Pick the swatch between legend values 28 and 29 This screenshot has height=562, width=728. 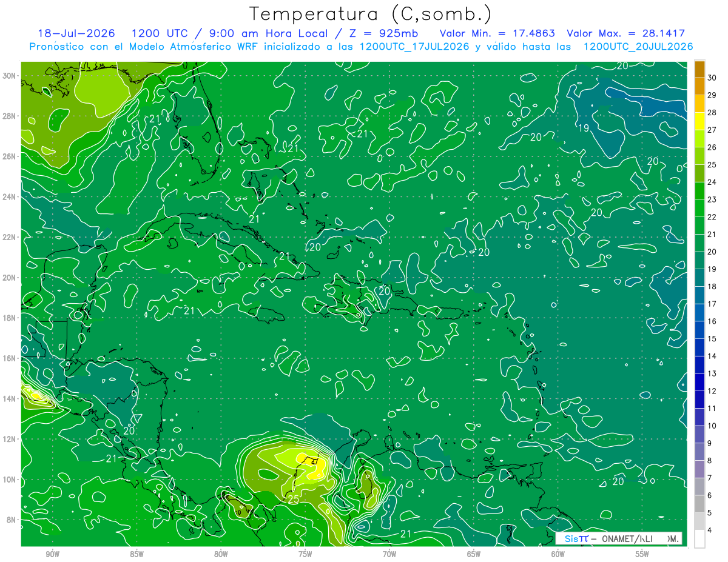[699, 103]
